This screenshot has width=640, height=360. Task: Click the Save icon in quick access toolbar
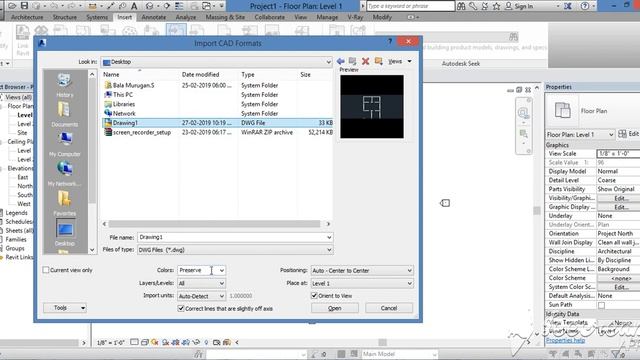[24, 6]
